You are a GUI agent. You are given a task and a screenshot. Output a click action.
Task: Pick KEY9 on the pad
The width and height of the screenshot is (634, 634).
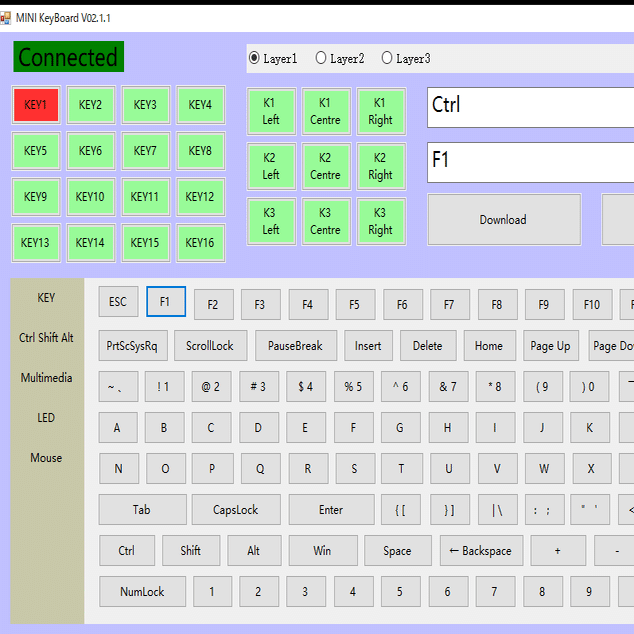click(36, 197)
